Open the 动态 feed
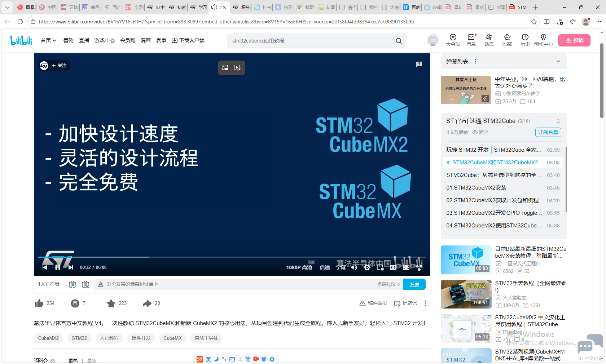The height and width of the screenshot is (364, 606). pyautogui.click(x=489, y=40)
